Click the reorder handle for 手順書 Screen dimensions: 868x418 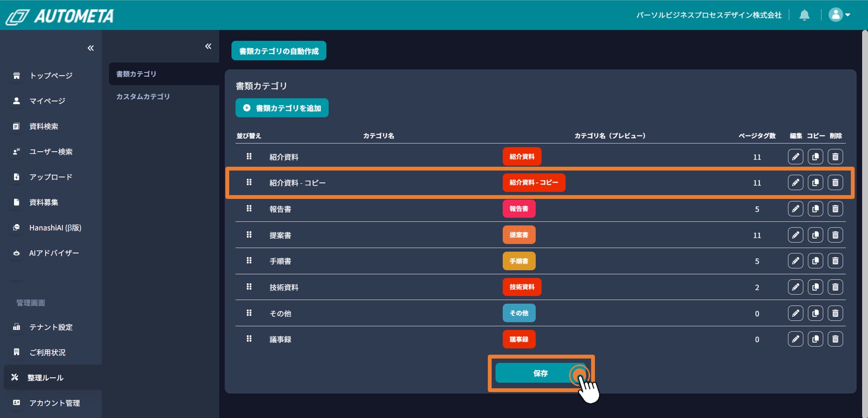(x=249, y=261)
